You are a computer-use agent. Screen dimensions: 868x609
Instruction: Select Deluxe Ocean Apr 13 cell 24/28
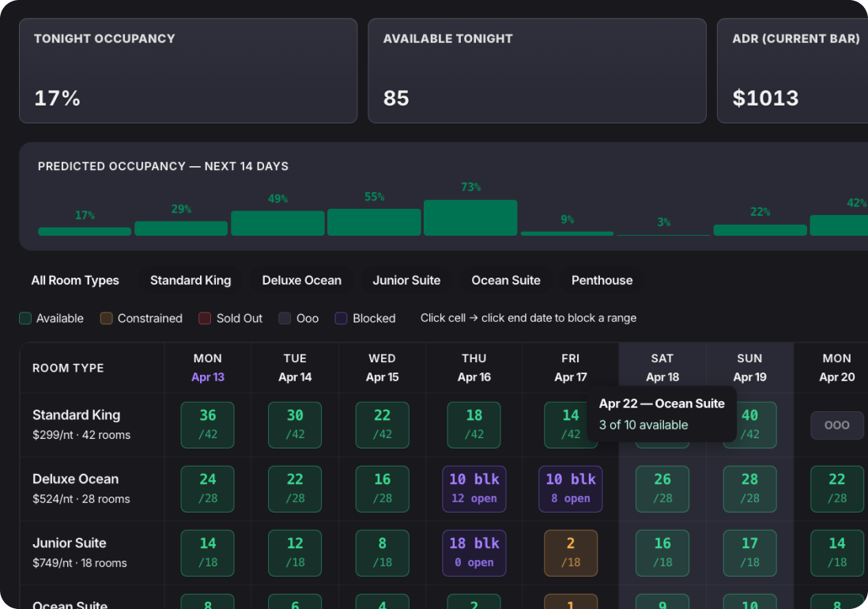click(x=208, y=489)
